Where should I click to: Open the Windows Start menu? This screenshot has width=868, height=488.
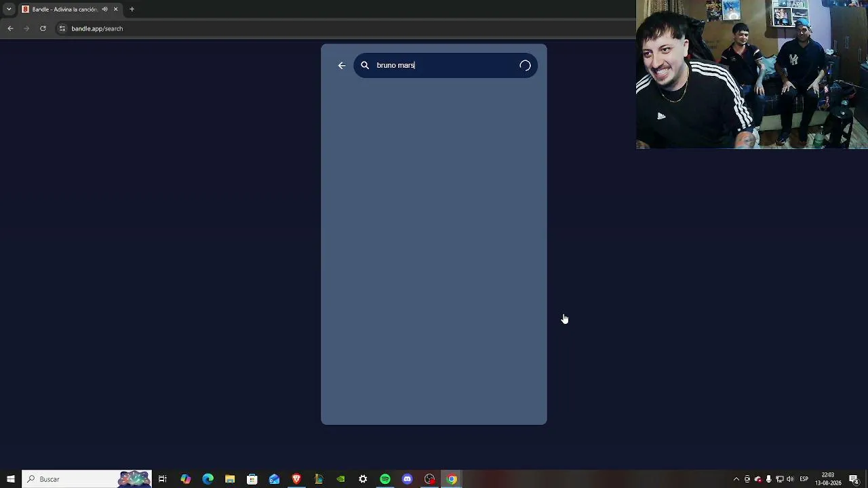tap(11, 479)
